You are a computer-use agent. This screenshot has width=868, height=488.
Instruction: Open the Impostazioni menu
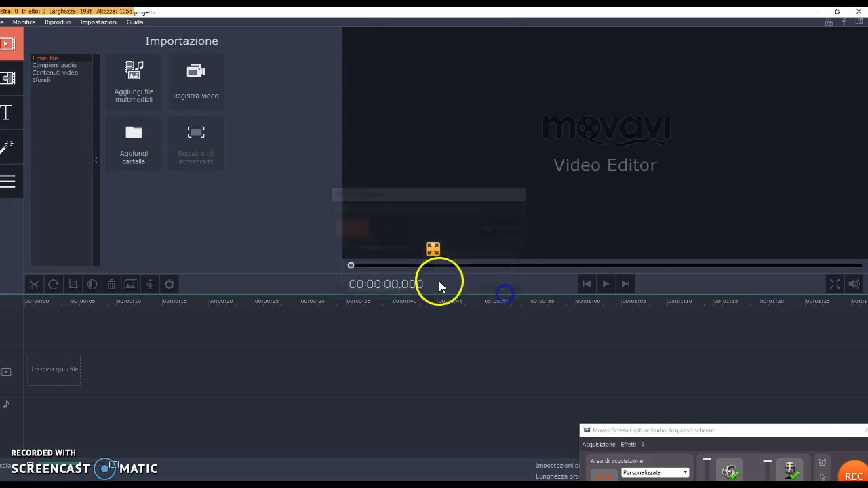(99, 22)
